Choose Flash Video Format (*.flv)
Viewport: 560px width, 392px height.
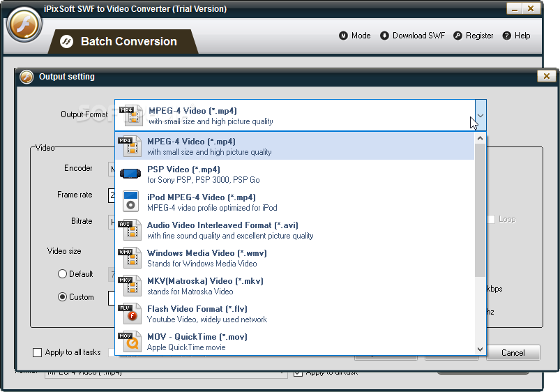point(294,313)
